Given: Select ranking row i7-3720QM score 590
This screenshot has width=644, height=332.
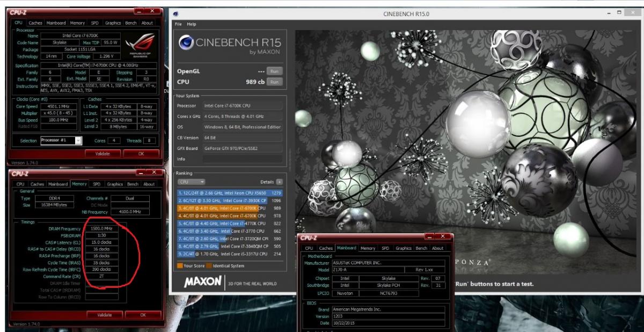Looking at the screenshot, I should 230,239.
